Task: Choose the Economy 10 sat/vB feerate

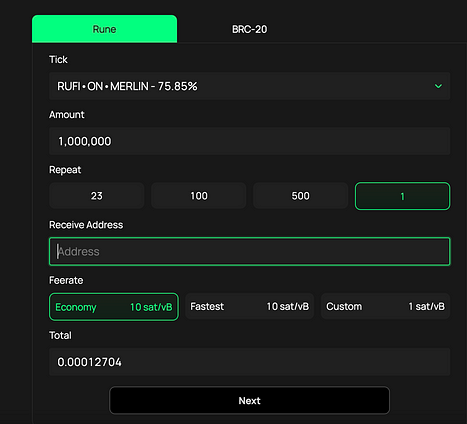Action: 114,307
